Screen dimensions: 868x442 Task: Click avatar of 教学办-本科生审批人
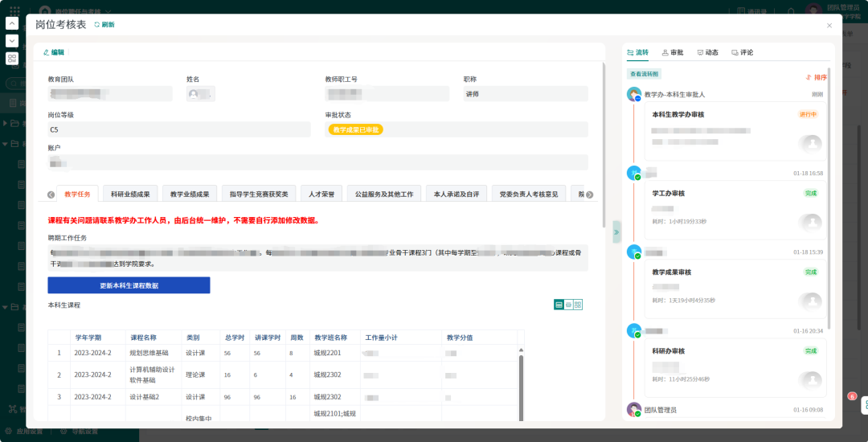(x=634, y=94)
